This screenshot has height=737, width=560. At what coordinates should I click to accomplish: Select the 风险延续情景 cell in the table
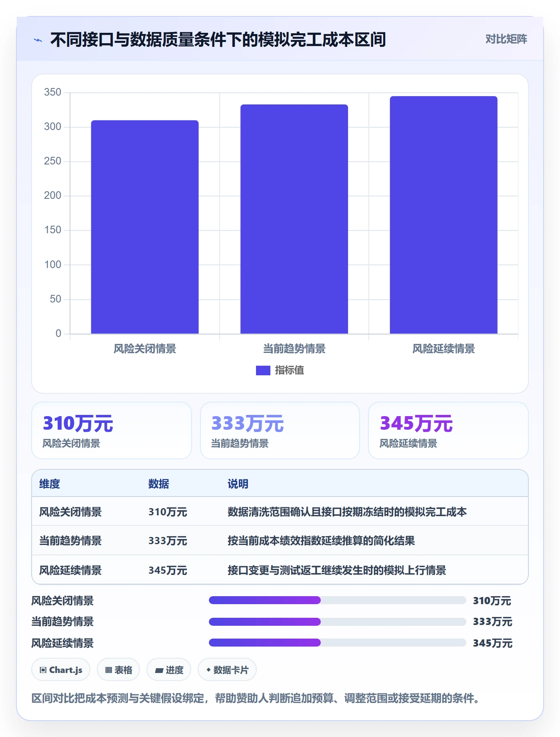(70, 570)
